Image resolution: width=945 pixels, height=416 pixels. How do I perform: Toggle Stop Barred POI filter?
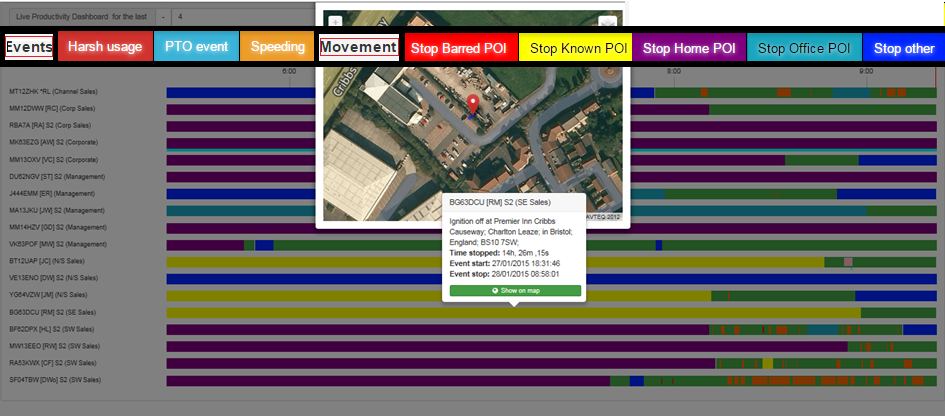[x=460, y=48]
